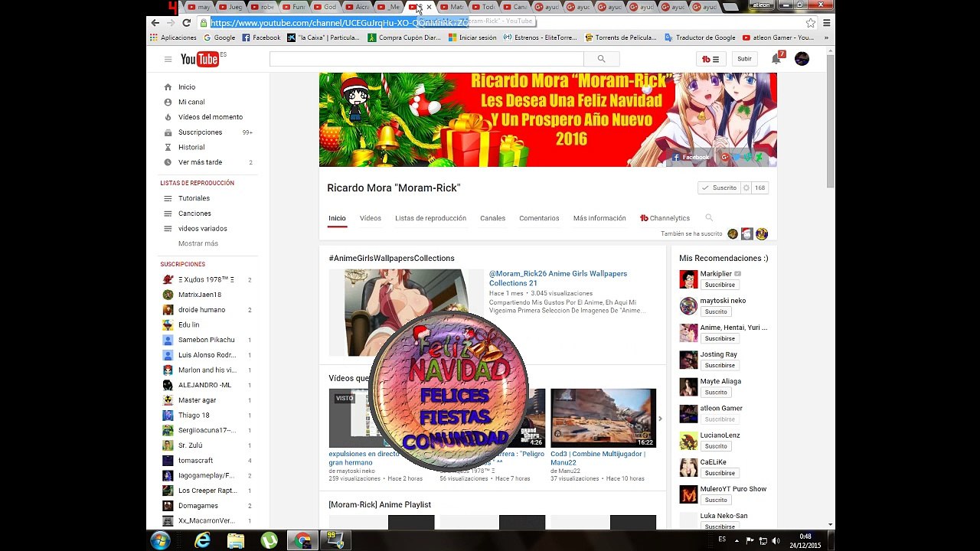The width and height of the screenshot is (980, 551).
Task: Click the search magnifier button
Action: point(601,59)
